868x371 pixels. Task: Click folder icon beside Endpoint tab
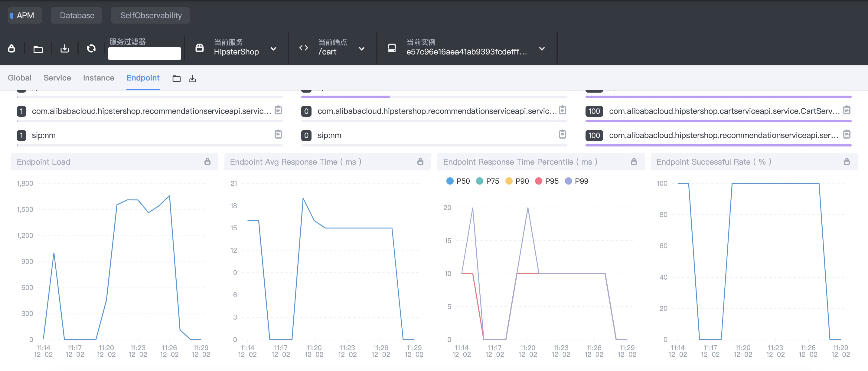pos(177,79)
